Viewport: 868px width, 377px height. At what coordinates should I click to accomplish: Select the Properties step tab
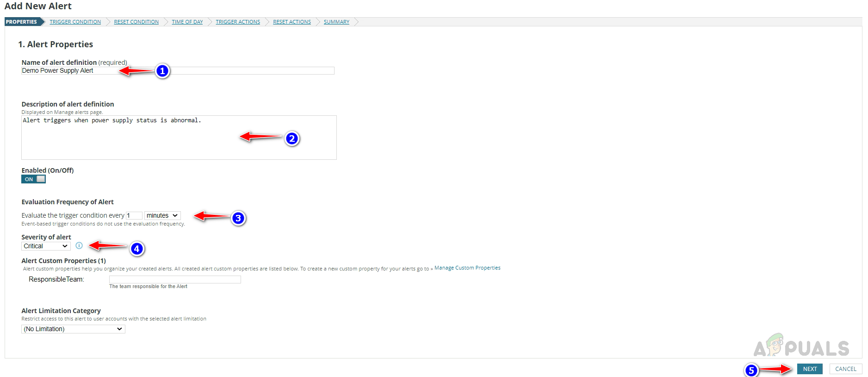(x=21, y=22)
